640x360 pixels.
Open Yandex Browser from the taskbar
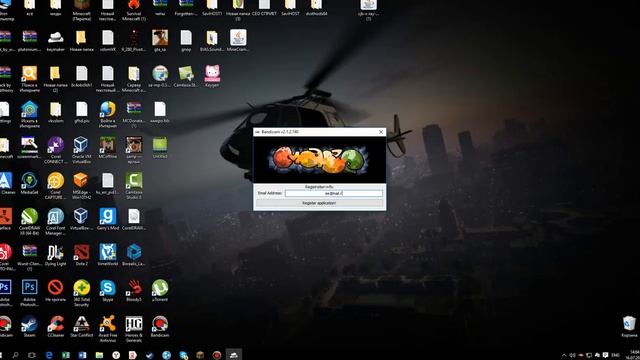click(x=116, y=355)
